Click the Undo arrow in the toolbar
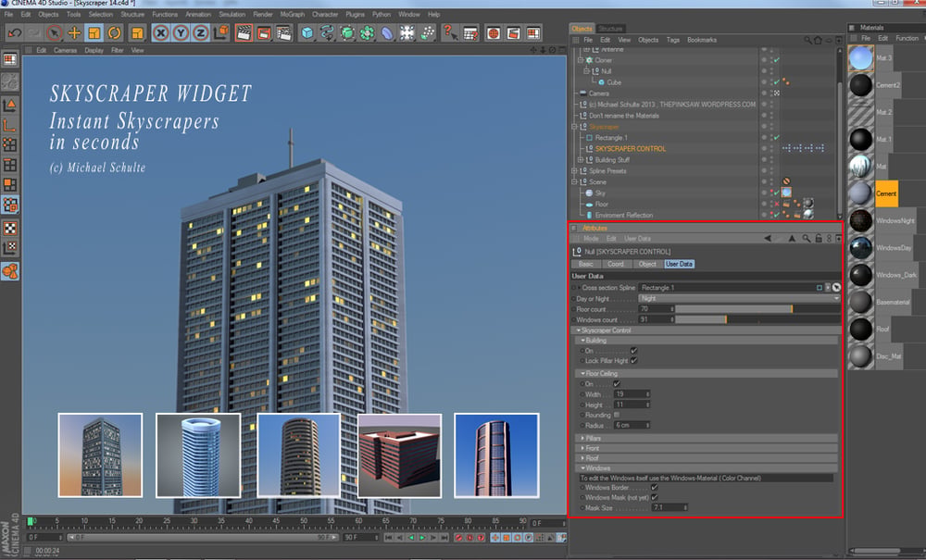 point(15,33)
